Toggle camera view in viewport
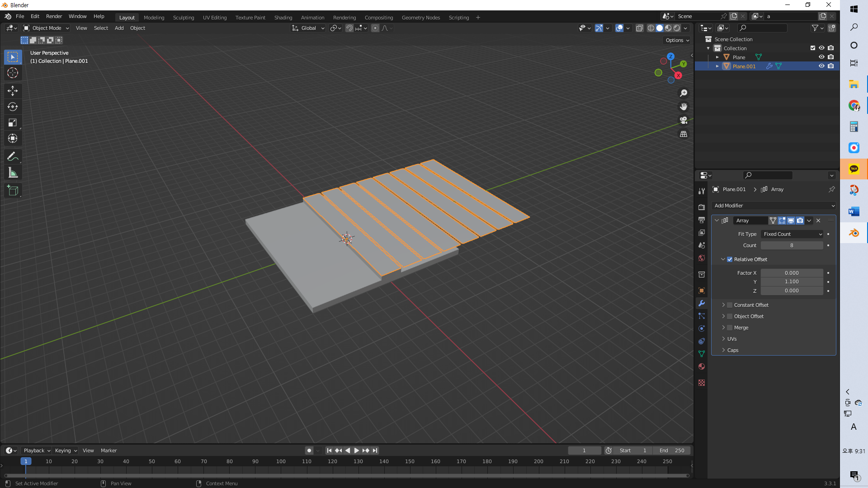 684,120
